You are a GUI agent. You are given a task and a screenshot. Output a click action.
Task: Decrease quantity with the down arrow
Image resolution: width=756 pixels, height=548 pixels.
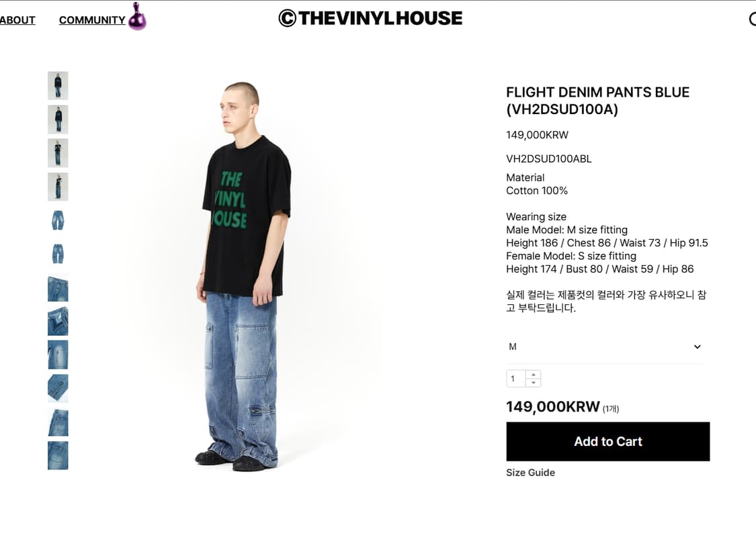pyautogui.click(x=534, y=383)
